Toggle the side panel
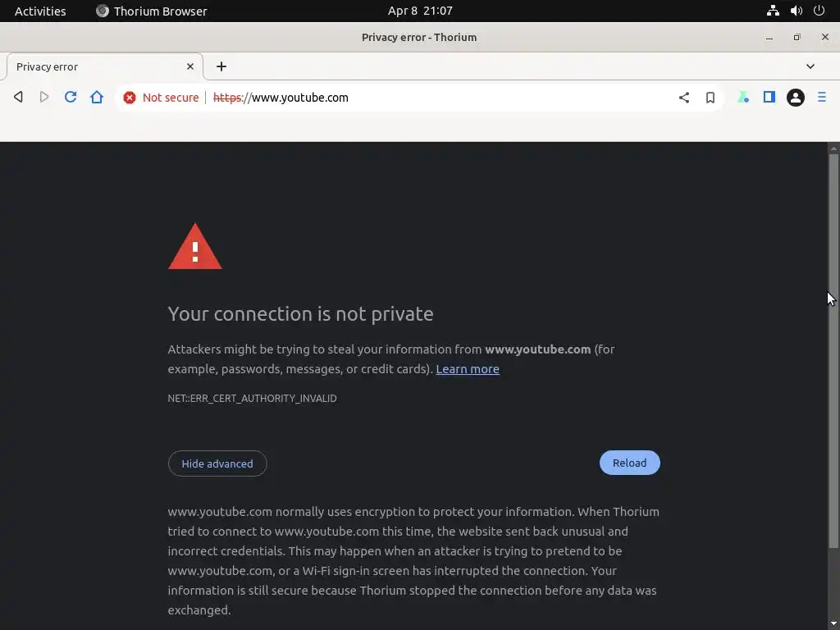The image size is (840, 630). pos(769,98)
